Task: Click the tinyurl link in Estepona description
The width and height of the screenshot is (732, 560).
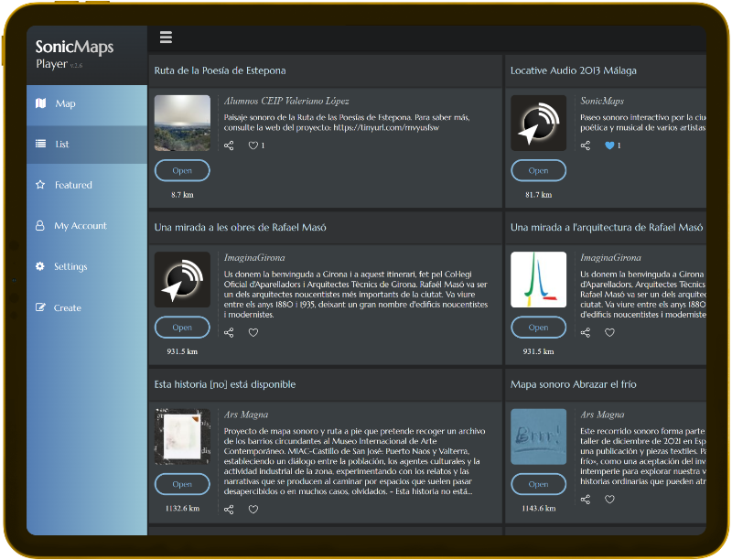Action: pyautogui.click(x=385, y=127)
